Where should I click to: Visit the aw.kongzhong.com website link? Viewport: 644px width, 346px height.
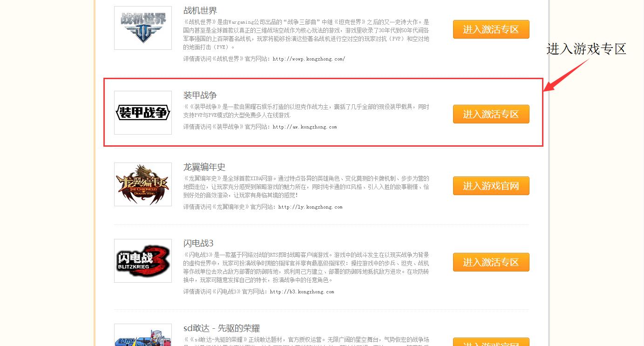pos(305,127)
